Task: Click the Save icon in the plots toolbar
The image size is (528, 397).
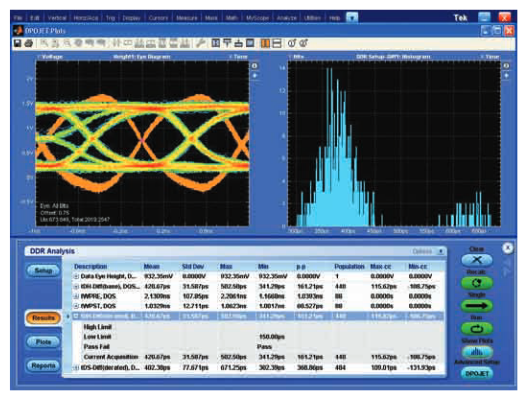Action: [x=18, y=43]
